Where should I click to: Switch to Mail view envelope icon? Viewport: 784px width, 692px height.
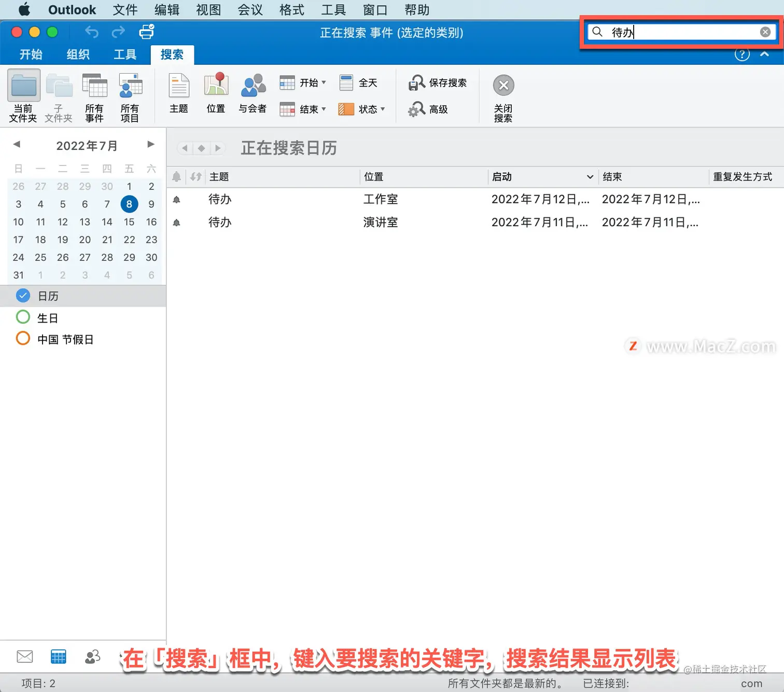[25, 657]
